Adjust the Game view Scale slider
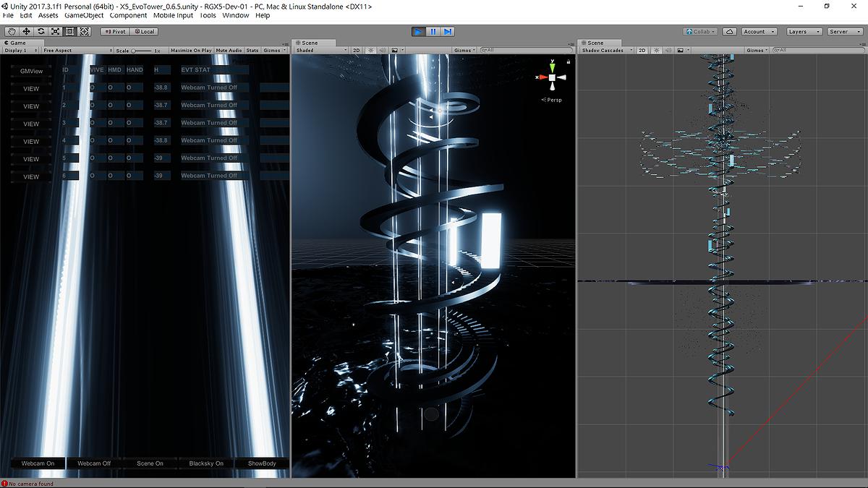 tap(142, 51)
